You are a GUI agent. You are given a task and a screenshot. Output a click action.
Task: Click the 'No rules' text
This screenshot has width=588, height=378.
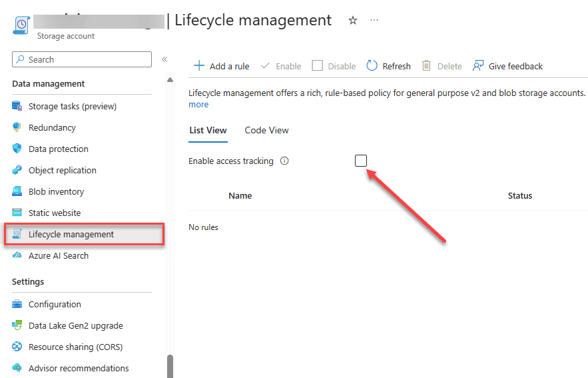(x=203, y=227)
